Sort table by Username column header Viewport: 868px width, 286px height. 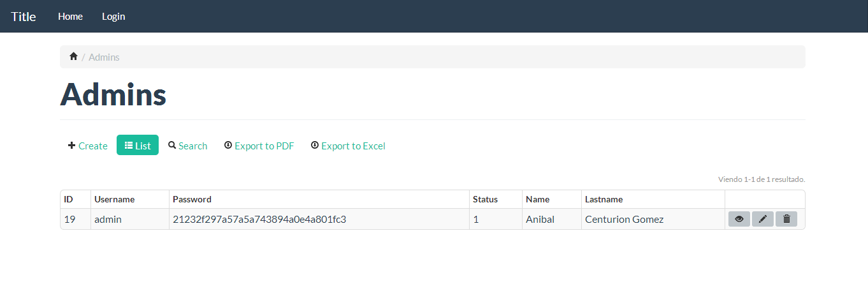click(115, 199)
